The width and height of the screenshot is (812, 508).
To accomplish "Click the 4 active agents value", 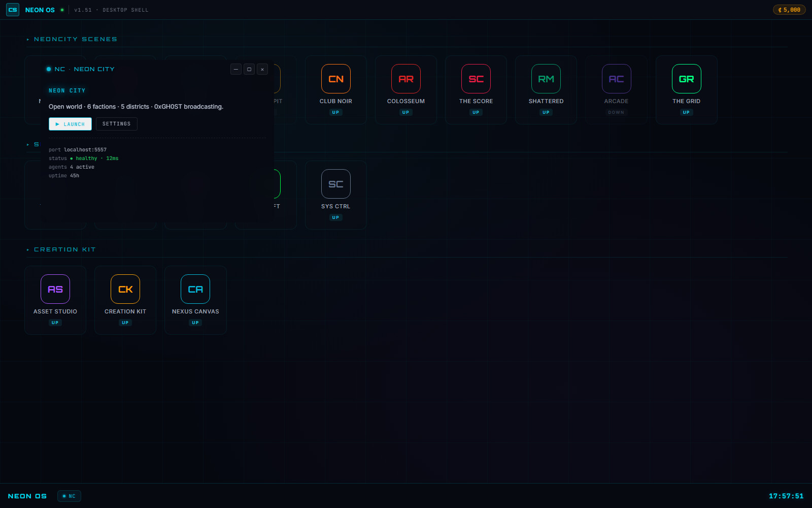I will (x=82, y=167).
